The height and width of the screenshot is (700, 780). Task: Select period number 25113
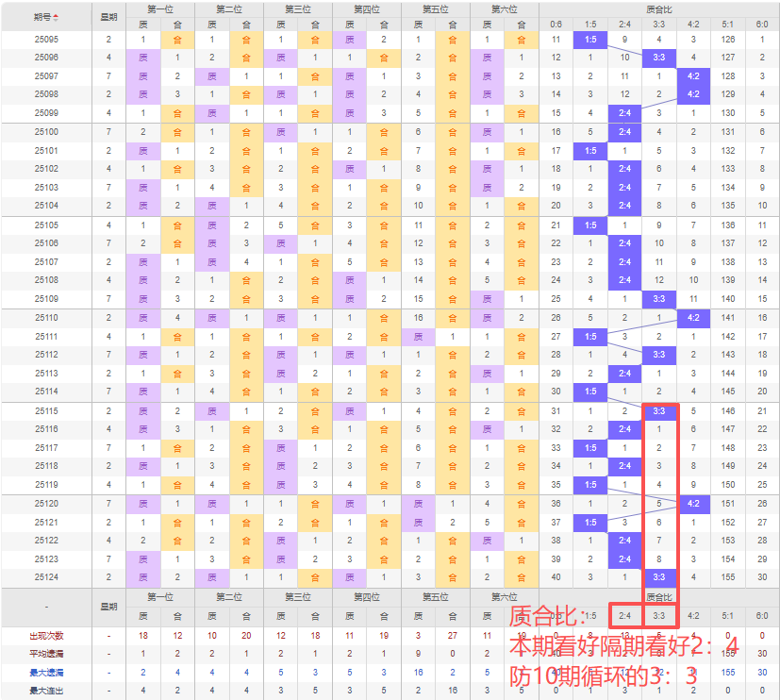[x=46, y=374]
